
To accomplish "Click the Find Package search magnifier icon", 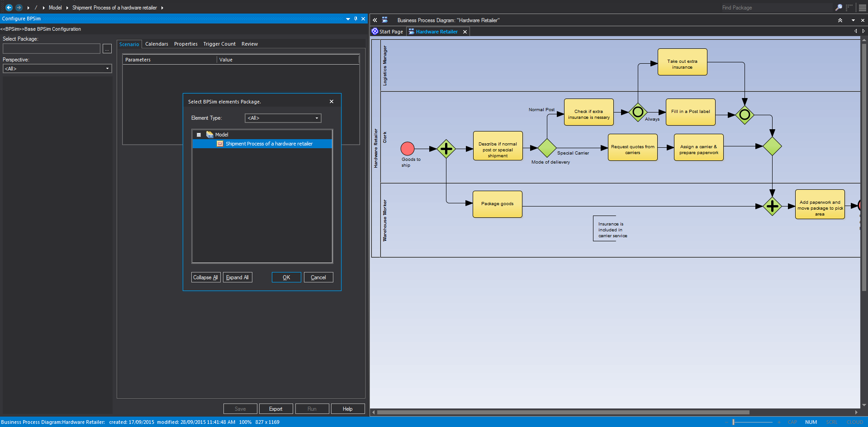I will point(838,8).
